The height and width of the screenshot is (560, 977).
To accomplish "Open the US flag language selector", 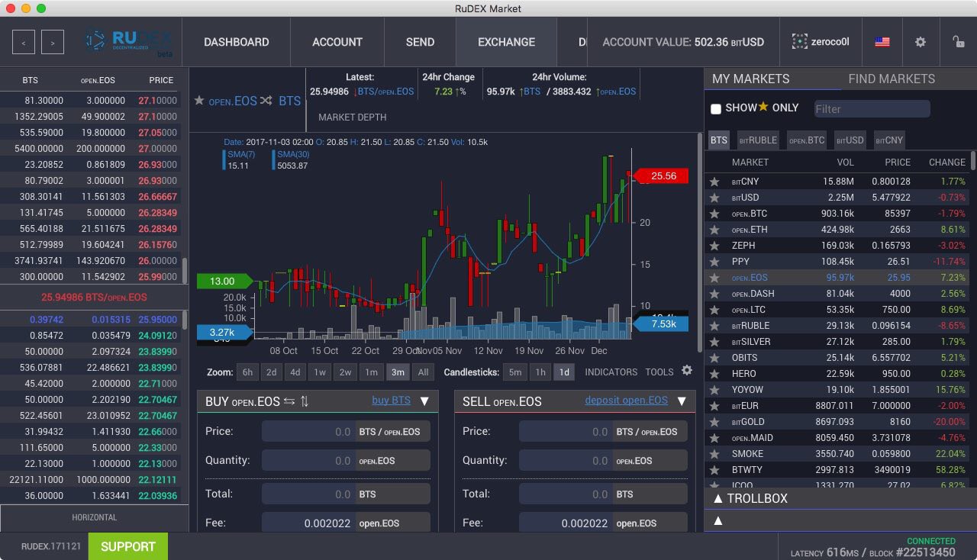I will click(882, 42).
